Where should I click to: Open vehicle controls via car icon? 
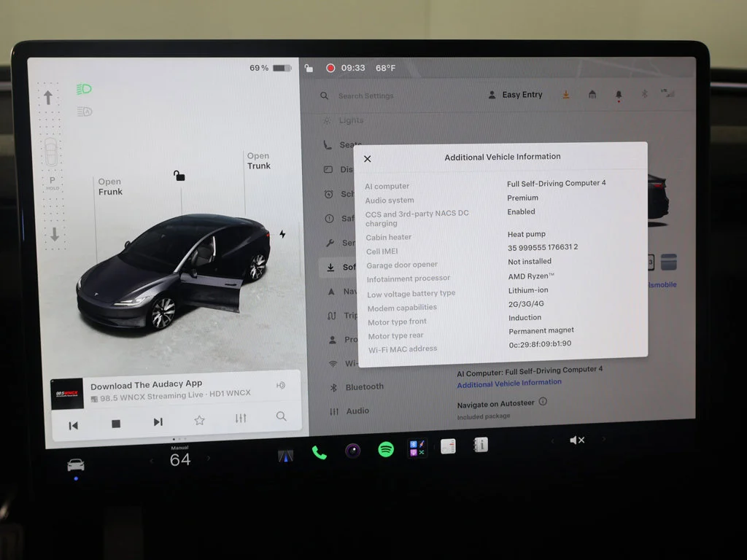[x=76, y=464]
